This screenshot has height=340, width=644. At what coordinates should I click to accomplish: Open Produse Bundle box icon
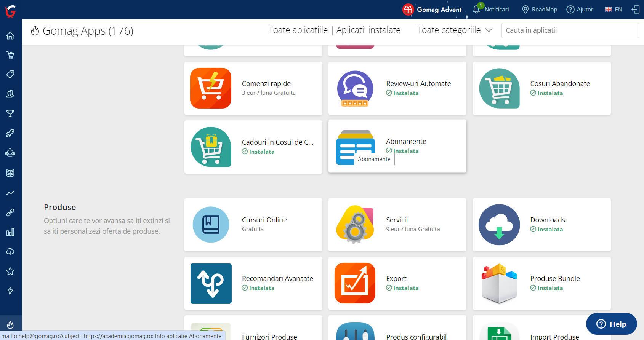[499, 283]
